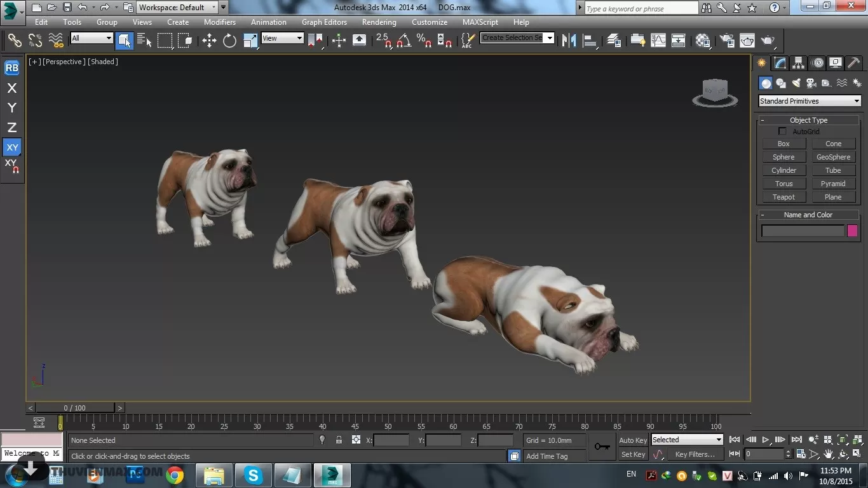Select the Select and Link tool
This screenshot has height=488, width=868.
coord(15,39)
